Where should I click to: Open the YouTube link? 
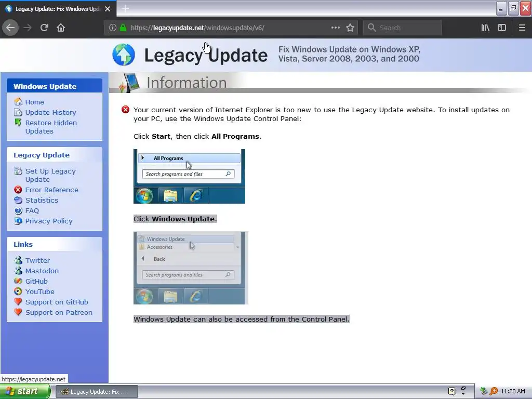point(39,292)
